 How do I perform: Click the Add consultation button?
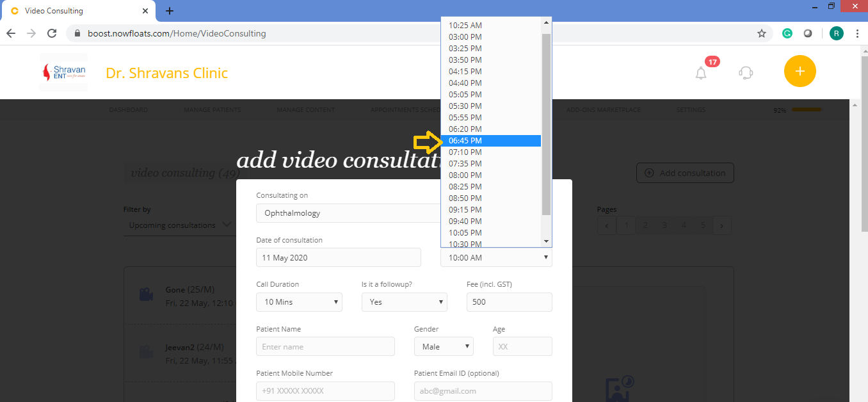pos(684,173)
